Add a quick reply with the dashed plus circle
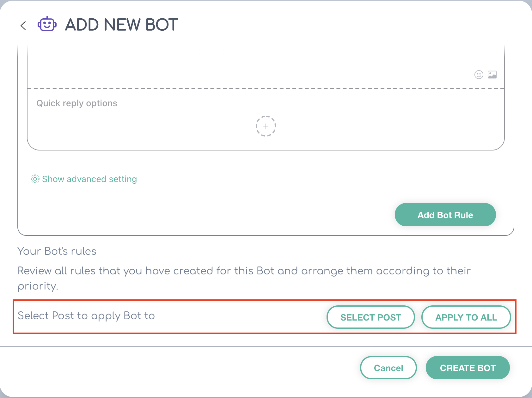Screen dimensions: 532x398 point(266,126)
